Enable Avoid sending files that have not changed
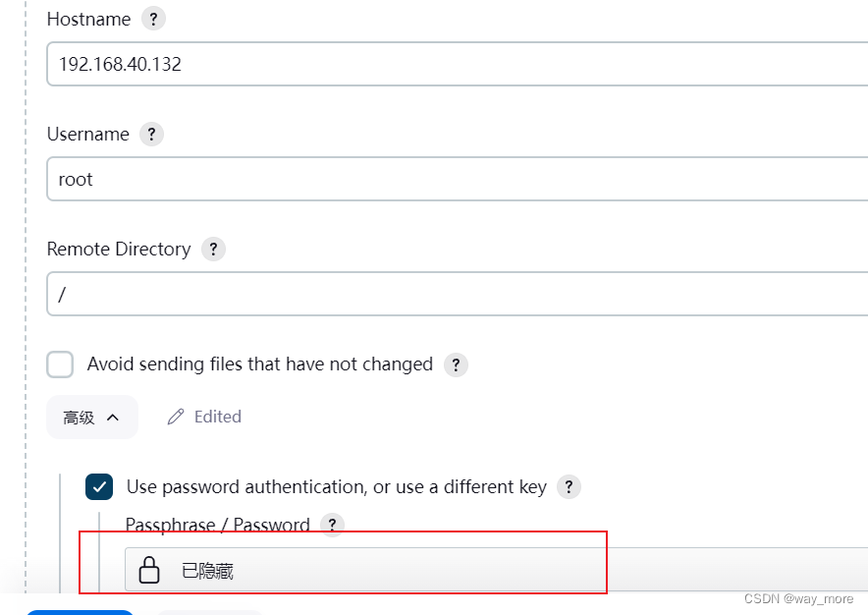Image resolution: width=868 pixels, height=615 pixels. pos(61,365)
